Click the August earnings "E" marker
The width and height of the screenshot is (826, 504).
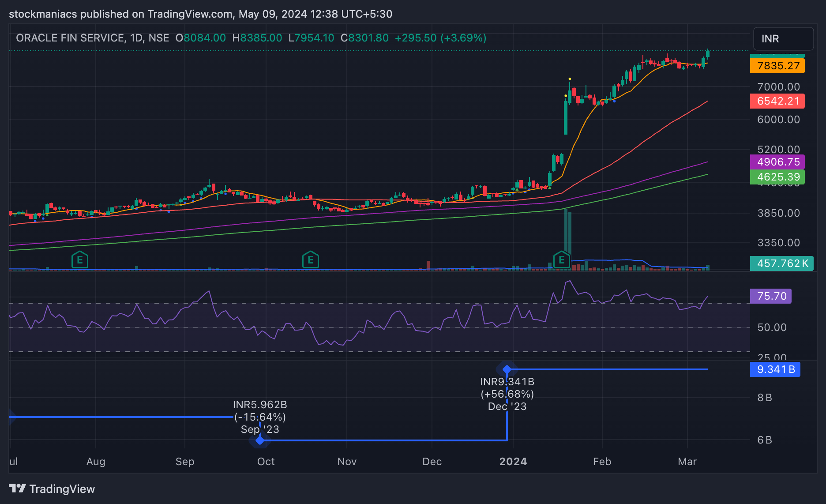80,260
